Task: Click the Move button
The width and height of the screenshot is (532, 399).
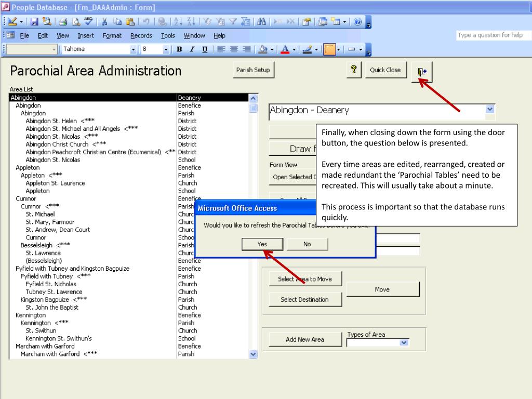Action: pos(383,289)
